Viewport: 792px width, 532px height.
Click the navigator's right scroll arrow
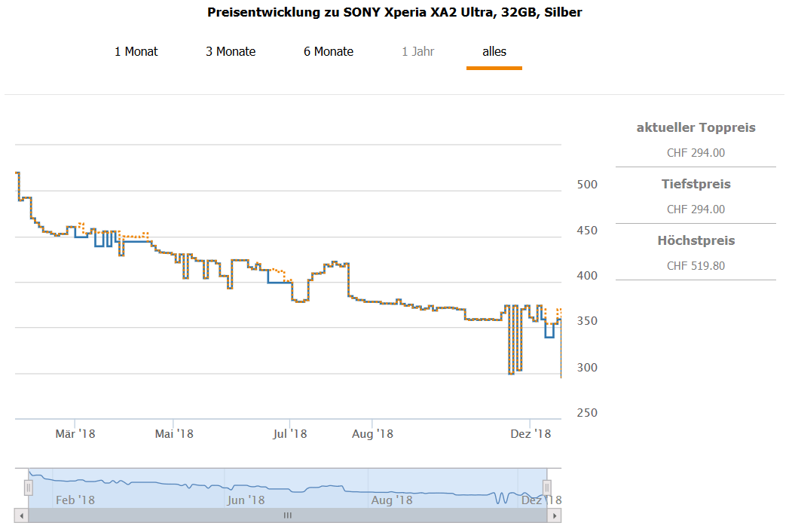click(555, 515)
